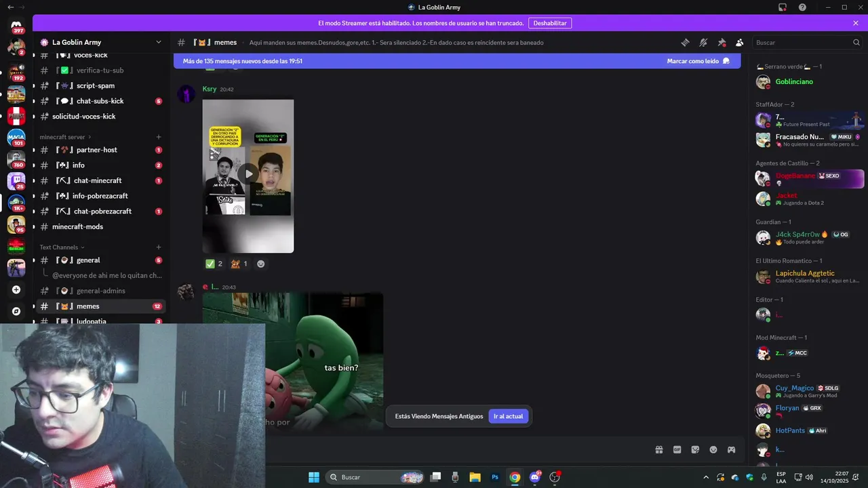Screen dimensions: 868x488
Task: Open the purple Twitch-logo server with 25 badge
Action: point(16,181)
